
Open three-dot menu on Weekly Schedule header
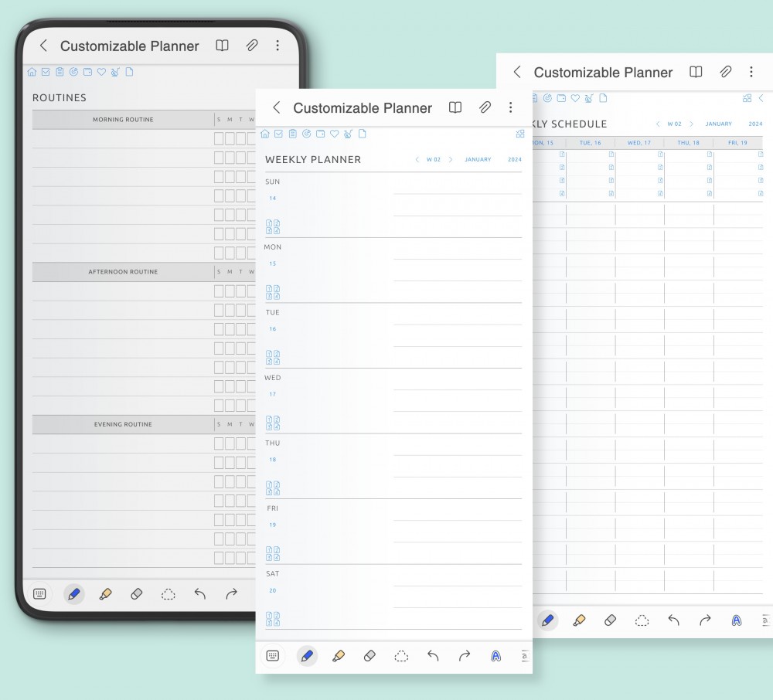point(751,72)
